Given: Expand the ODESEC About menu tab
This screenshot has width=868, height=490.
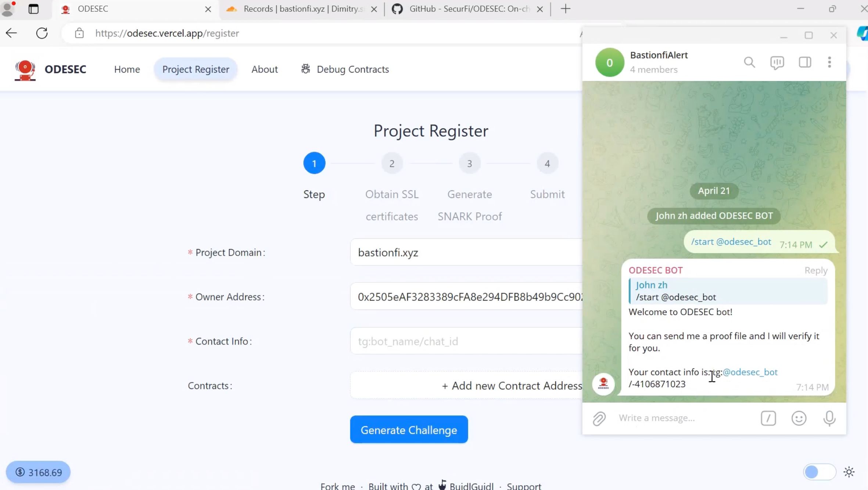Looking at the screenshot, I should point(265,69).
